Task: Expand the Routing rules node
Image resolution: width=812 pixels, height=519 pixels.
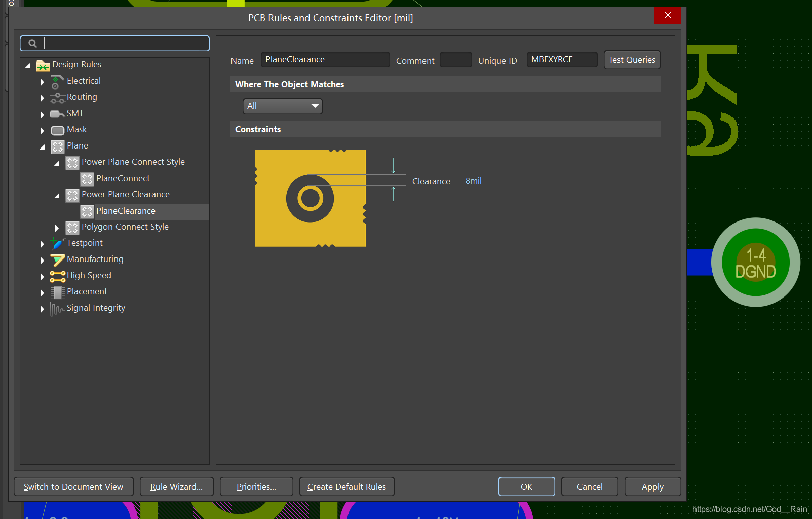Action: click(42, 98)
